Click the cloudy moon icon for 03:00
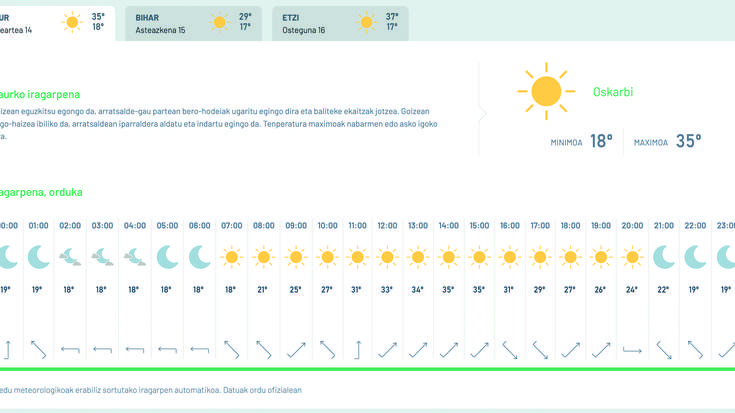Image resolution: width=735 pixels, height=413 pixels. click(x=102, y=257)
